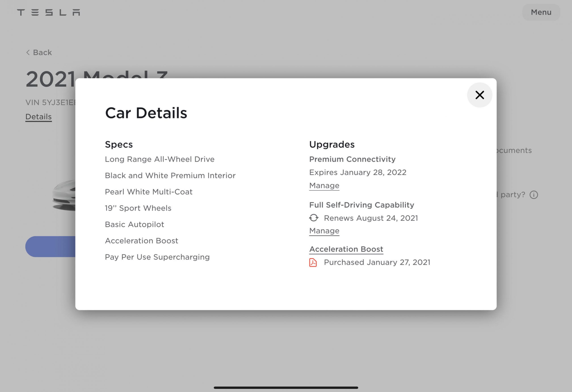Click the VIN number text
The width and height of the screenshot is (572, 392).
[x=50, y=102]
